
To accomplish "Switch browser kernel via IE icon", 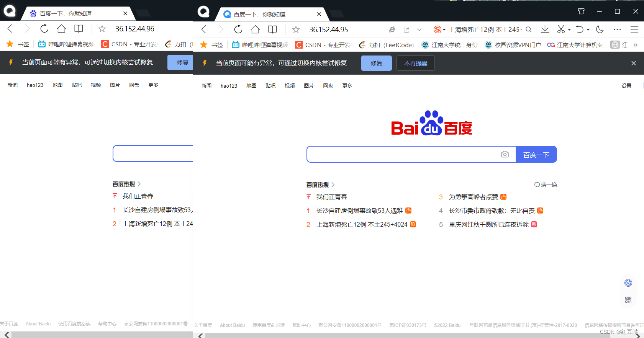I will (x=392, y=29).
